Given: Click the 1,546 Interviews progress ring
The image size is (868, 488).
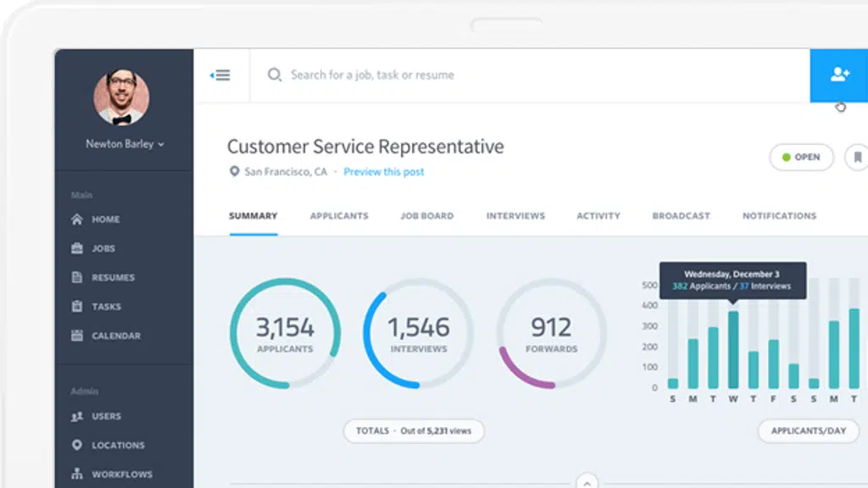Looking at the screenshot, I should (x=419, y=333).
